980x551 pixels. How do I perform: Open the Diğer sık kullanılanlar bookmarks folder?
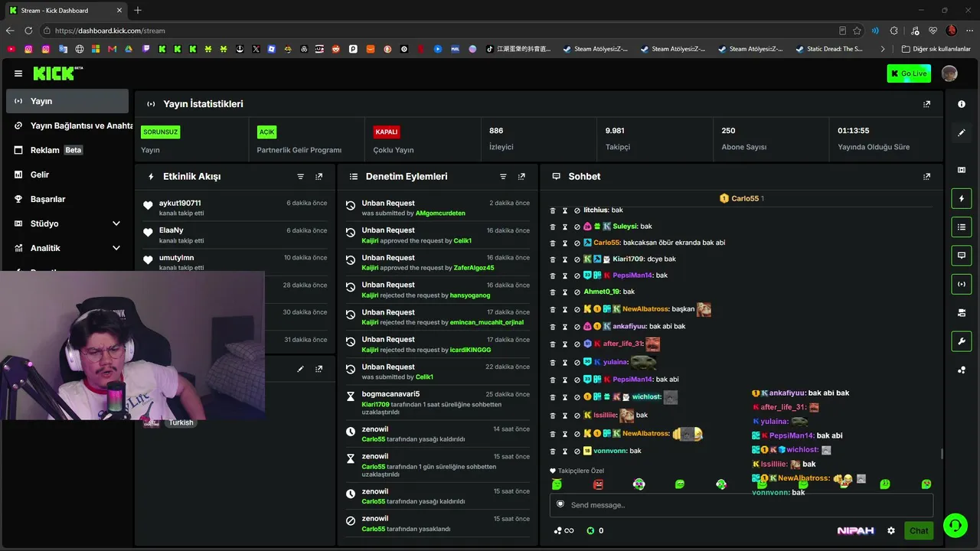point(936,49)
